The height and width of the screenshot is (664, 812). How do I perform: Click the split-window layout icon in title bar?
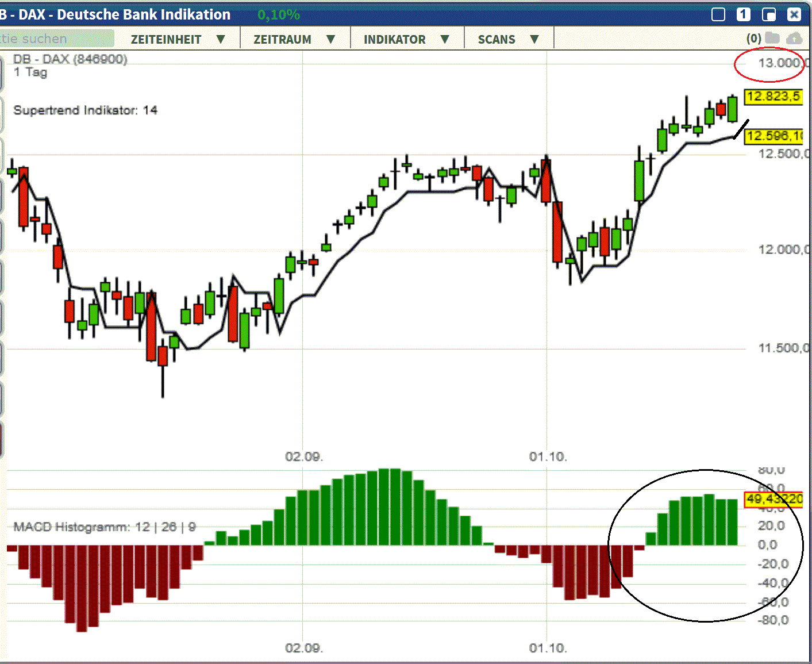point(769,14)
